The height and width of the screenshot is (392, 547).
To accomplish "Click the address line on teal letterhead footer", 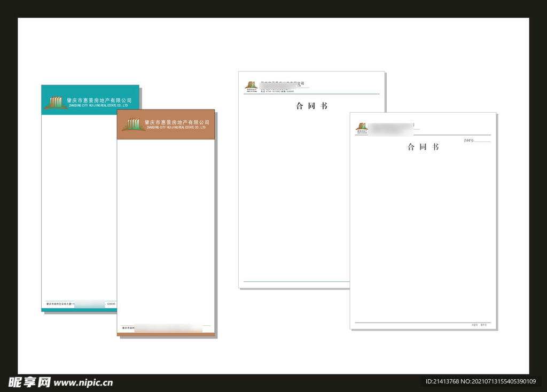I will coord(81,304).
